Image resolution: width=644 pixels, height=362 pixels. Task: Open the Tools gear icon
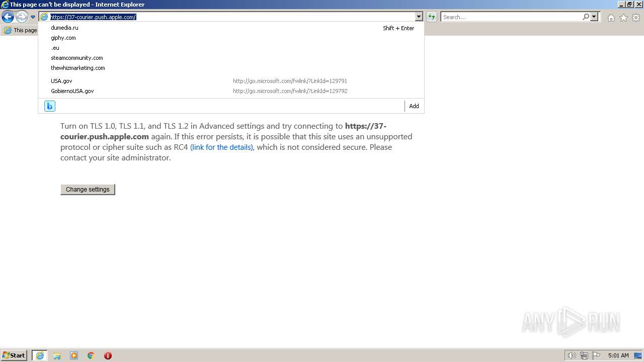636,18
